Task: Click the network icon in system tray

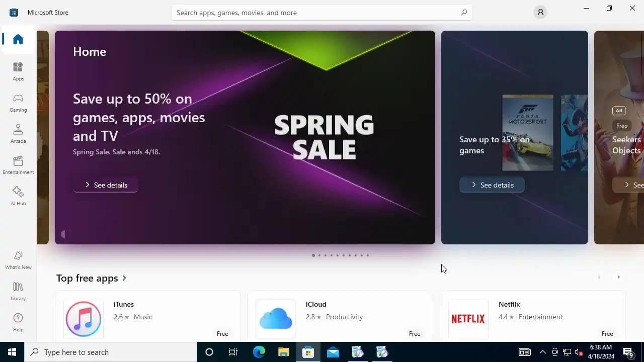Action: pyautogui.click(x=567, y=352)
